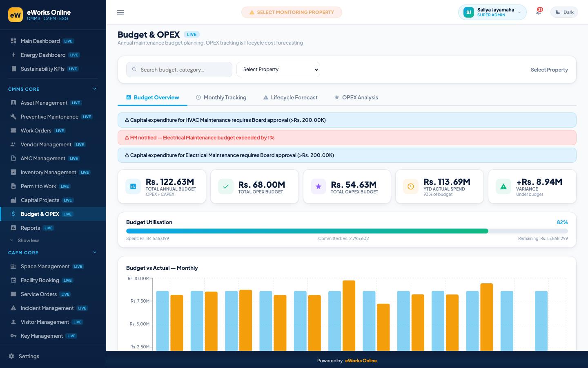Click the Reports icon in sidebar
588x368 pixels.
pyautogui.click(x=13, y=228)
